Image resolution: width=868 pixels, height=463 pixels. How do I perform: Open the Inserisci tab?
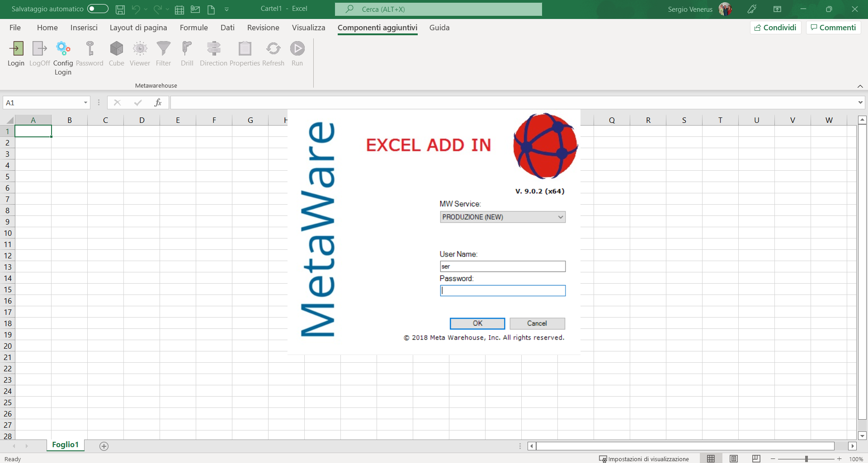(x=84, y=28)
